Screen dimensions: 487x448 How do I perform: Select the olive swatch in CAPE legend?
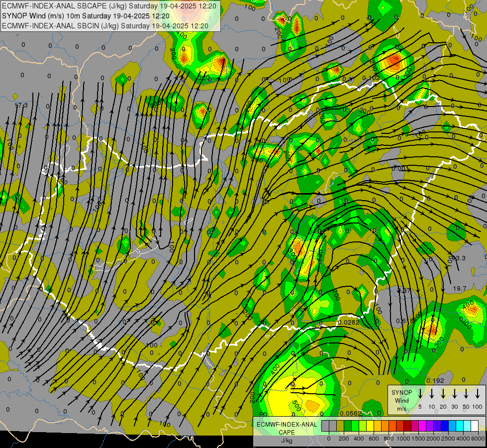(340, 426)
